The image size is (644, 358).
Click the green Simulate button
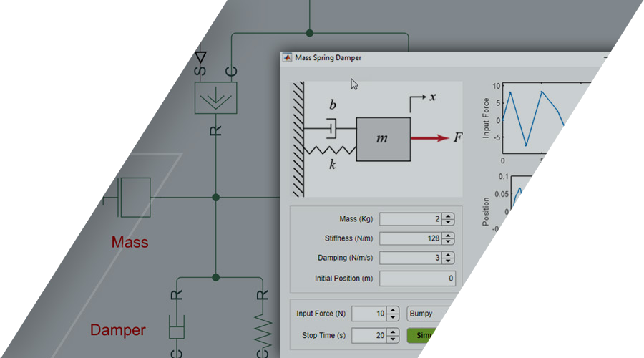[419, 335]
